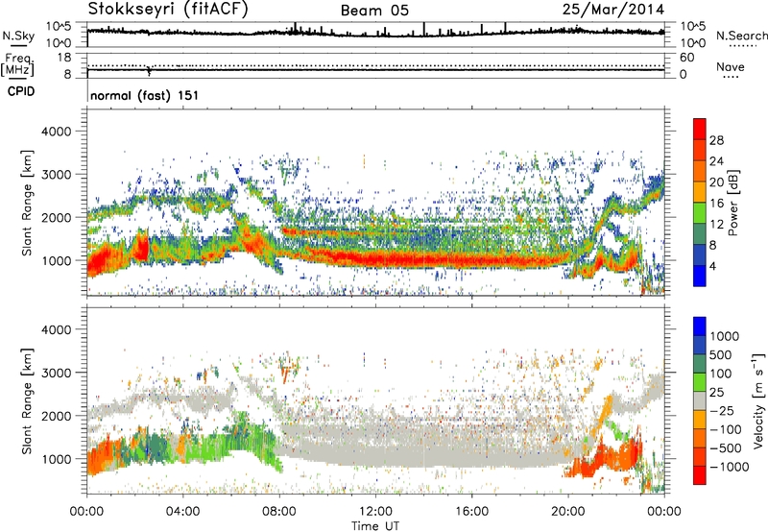Select the dark blue bottom segment of Power colorbar
The height and width of the screenshot is (532, 768).
click(x=700, y=277)
